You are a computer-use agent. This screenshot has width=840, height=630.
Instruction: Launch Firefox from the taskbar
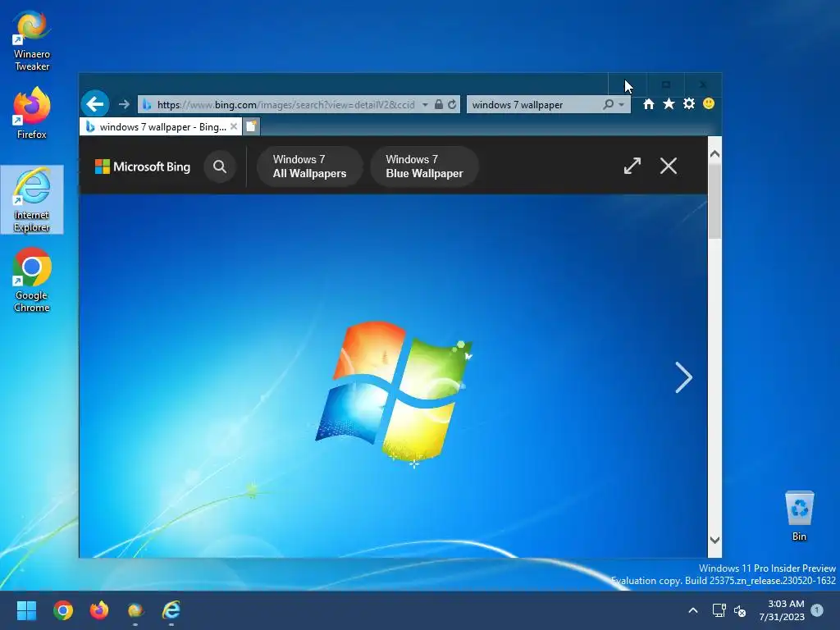tap(99, 610)
